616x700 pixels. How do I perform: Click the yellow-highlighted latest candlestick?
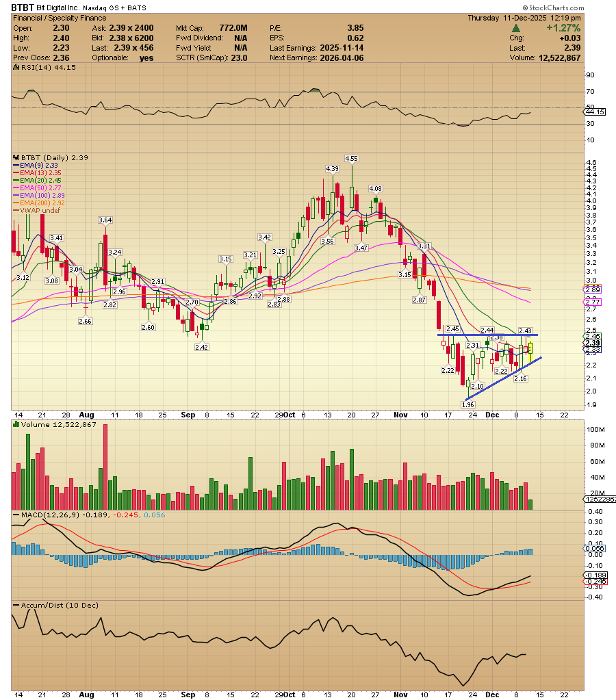[530, 351]
